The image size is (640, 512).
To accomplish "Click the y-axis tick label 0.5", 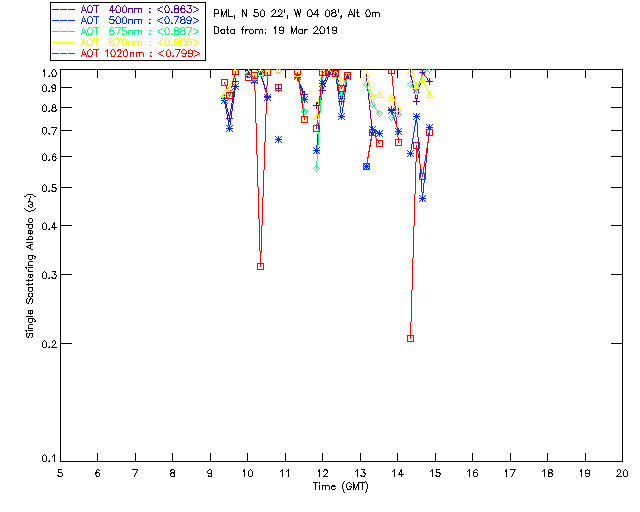I will (49, 188).
